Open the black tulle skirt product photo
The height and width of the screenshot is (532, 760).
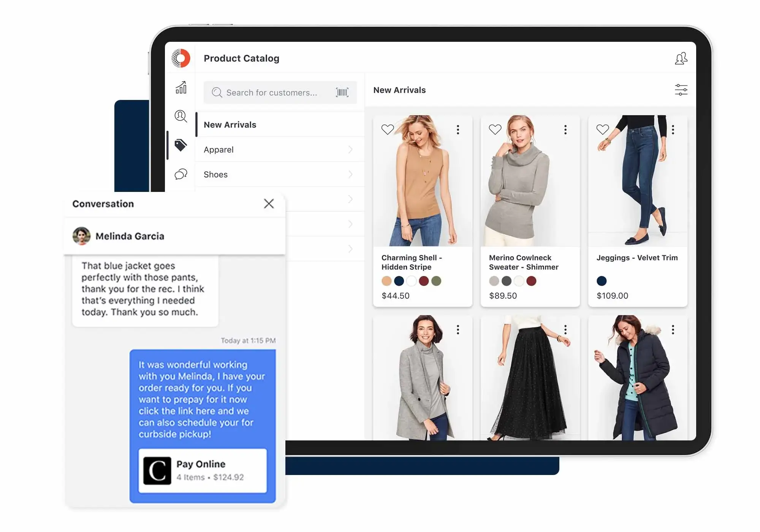click(x=530, y=378)
